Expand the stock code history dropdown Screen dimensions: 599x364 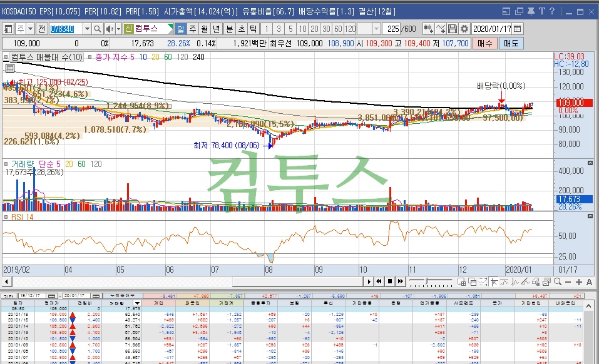click(x=87, y=29)
